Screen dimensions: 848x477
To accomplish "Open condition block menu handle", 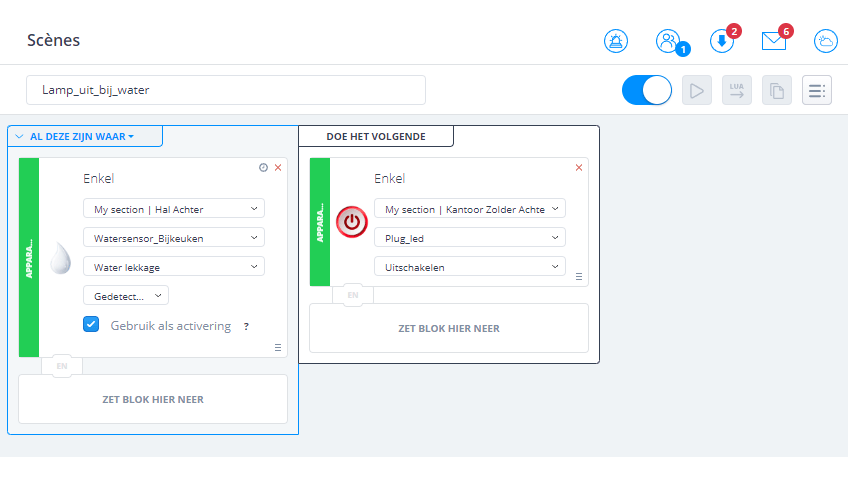I will (x=278, y=348).
